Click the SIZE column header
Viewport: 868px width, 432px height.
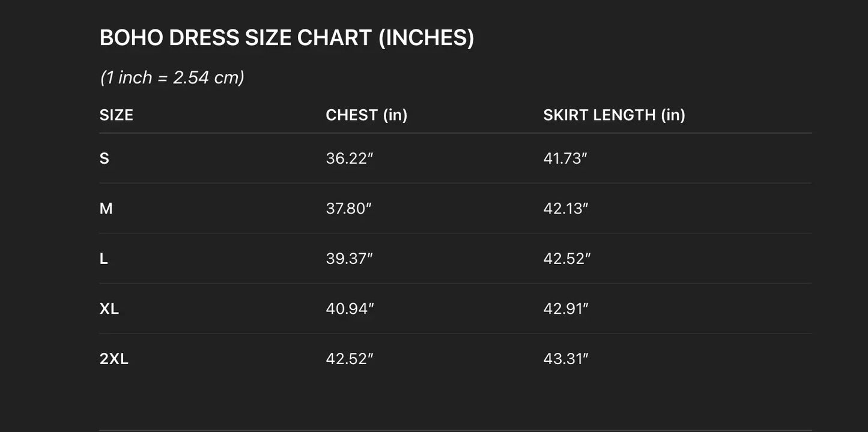coord(116,115)
